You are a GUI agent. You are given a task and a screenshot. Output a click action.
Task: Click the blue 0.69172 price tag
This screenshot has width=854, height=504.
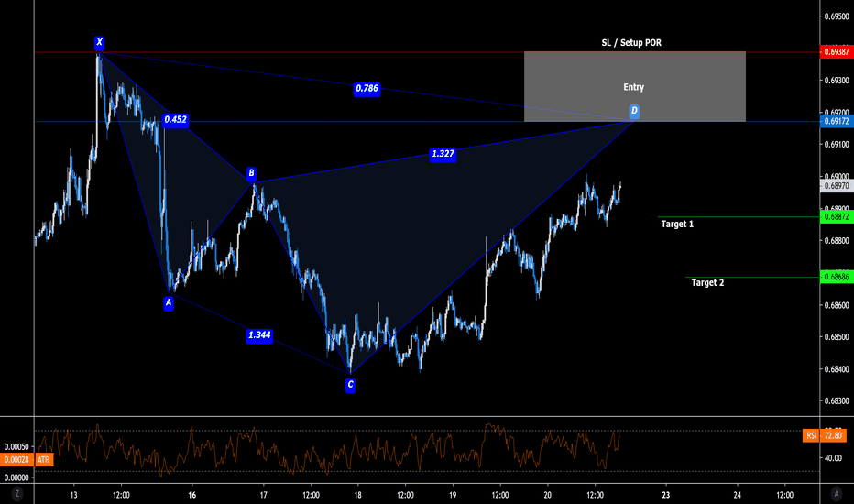point(836,121)
